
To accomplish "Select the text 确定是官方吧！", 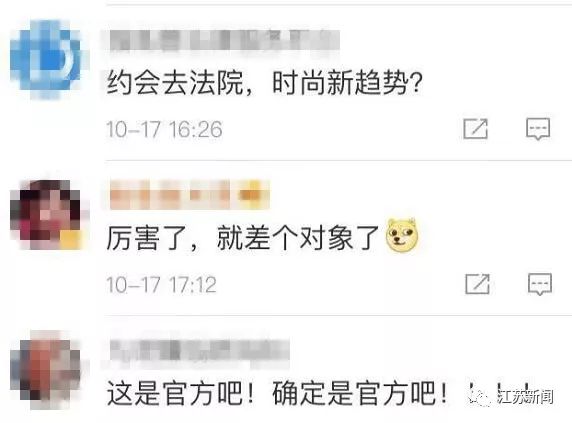I will tap(360, 393).
